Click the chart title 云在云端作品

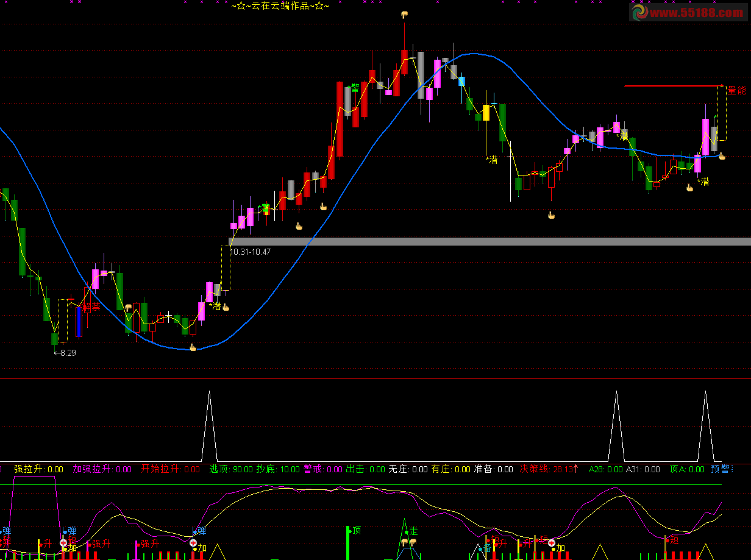point(280,6)
